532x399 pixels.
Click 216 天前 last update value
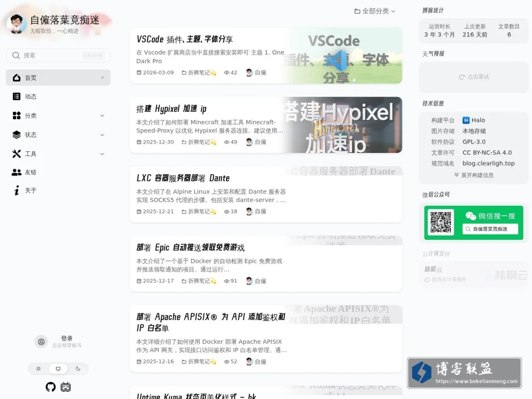point(475,35)
